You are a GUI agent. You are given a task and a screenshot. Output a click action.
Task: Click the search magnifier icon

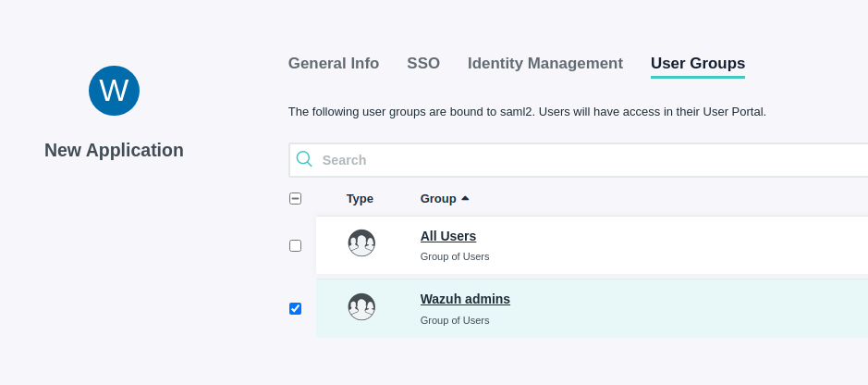pos(304,159)
